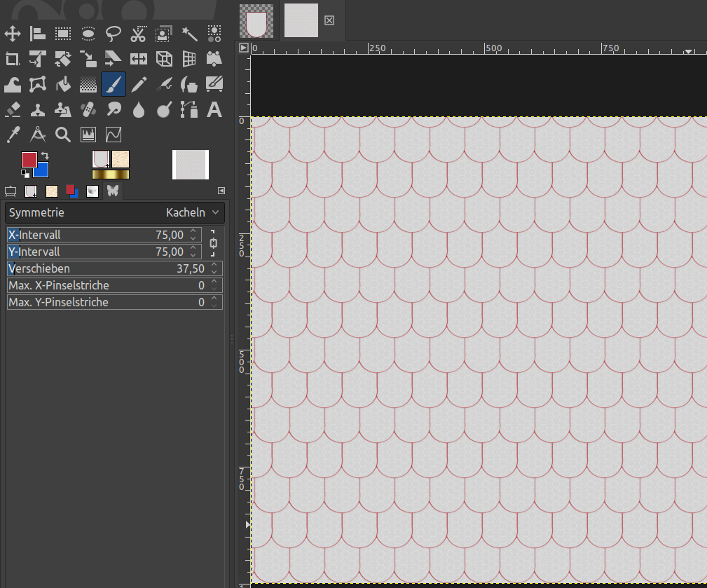The width and height of the screenshot is (707, 588).
Task: Select the Zoom magnifier tool
Action: [63, 134]
